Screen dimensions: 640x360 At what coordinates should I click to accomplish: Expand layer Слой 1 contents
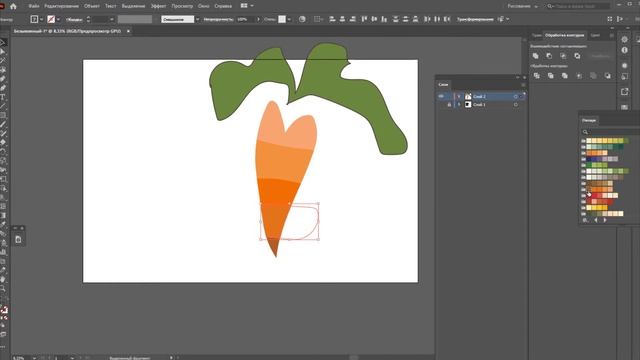coord(459,105)
